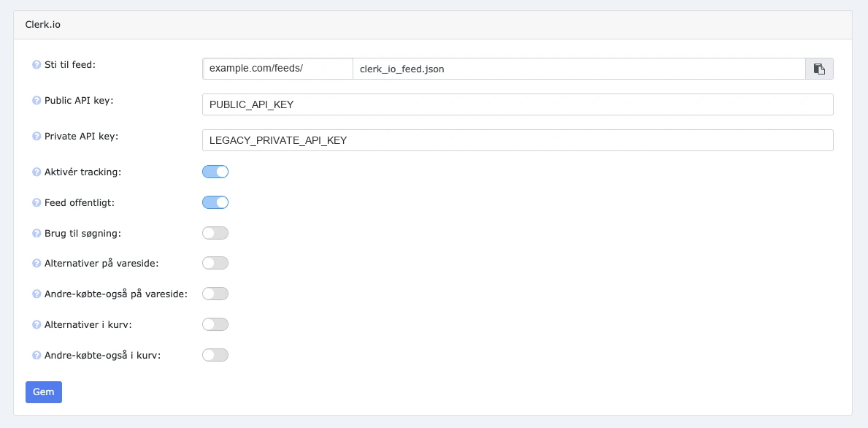The width and height of the screenshot is (868, 428).
Task: Show help for Brug til søgning
Action: point(37,233)
